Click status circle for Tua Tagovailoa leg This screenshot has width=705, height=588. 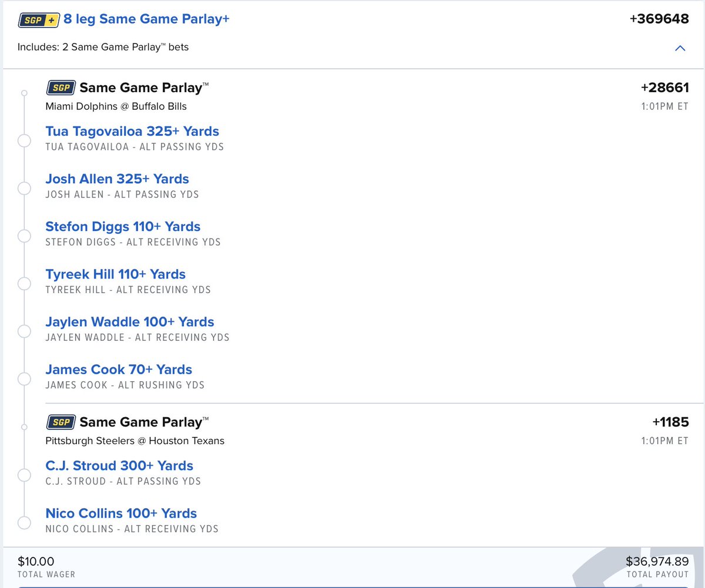tap(24, 141)
